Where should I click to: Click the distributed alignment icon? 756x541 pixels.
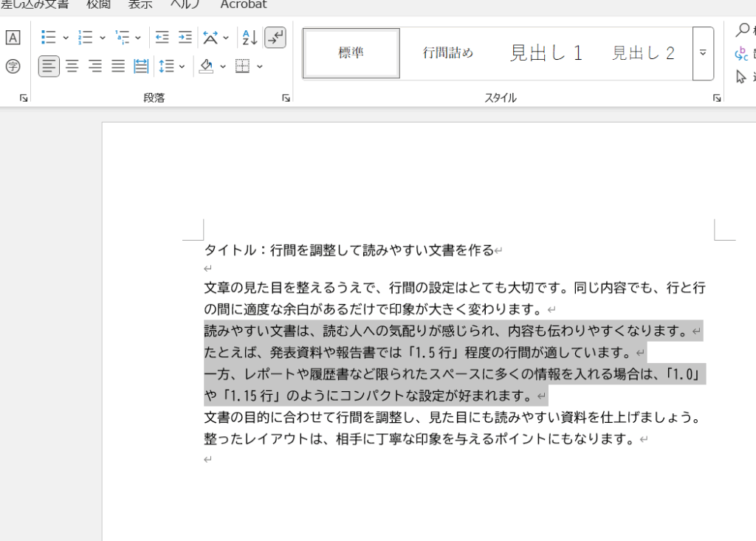[141, 66]
